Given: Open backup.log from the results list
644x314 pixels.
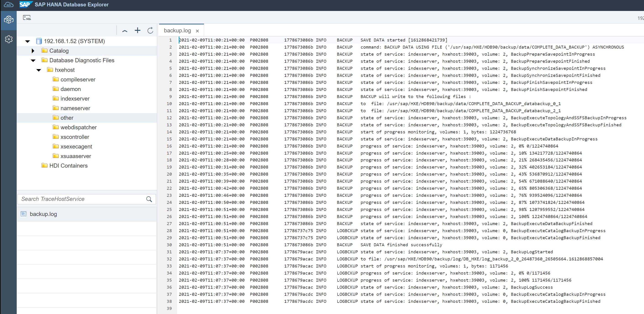Looking at the screenshot, I should tap(43, 214).
